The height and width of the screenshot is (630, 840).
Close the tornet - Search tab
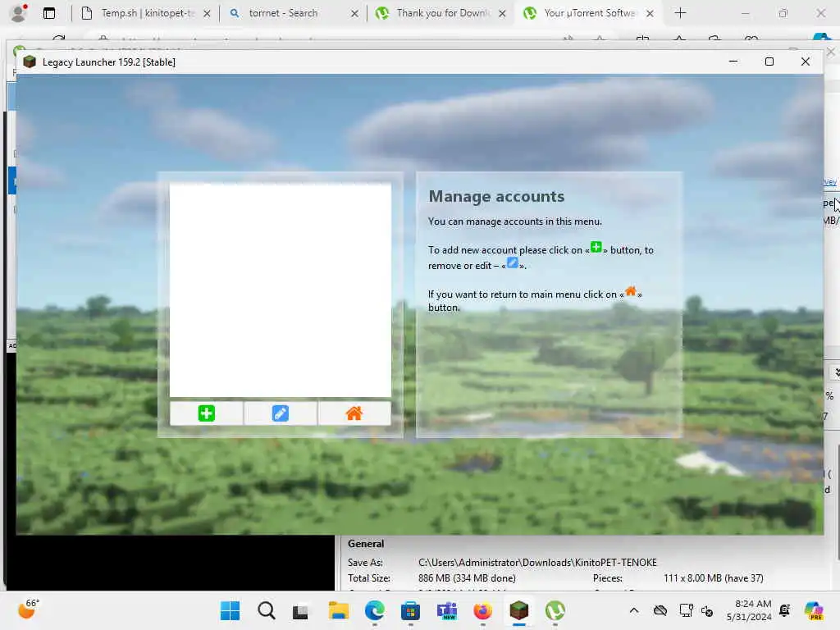tap(354, 13)
